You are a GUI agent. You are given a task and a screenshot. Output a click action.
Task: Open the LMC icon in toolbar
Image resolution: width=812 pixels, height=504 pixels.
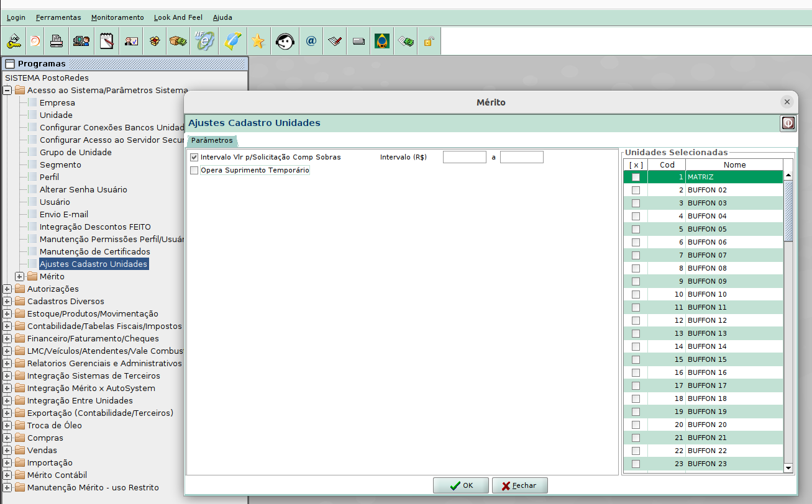pos(382,42)
